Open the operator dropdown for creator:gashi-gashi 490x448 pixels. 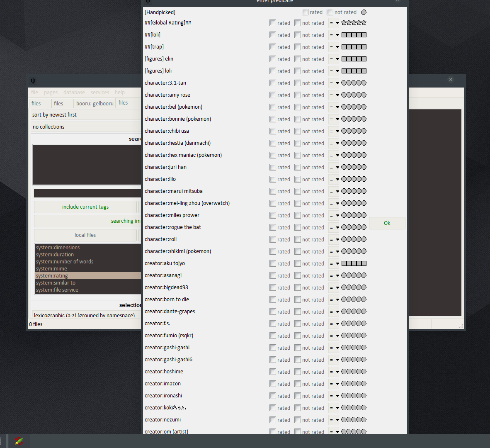tap(334, 348)
